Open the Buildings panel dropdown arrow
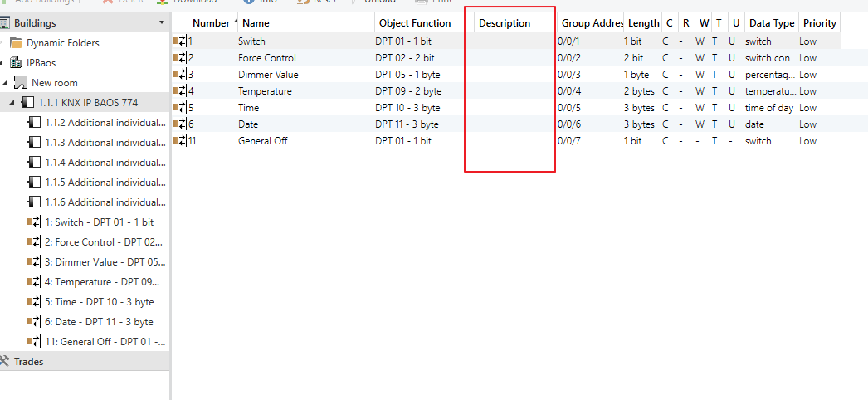Viewport: 868px width, 400px height. pos(162,23)
